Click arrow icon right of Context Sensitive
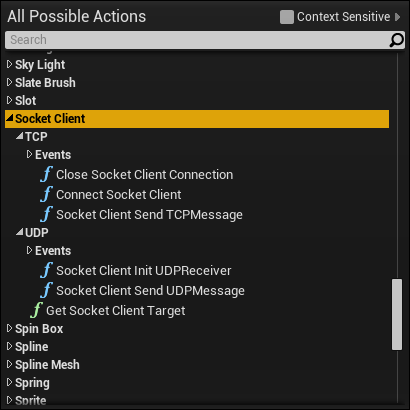Viewport: 410px width, 410px height. (397, 17)
